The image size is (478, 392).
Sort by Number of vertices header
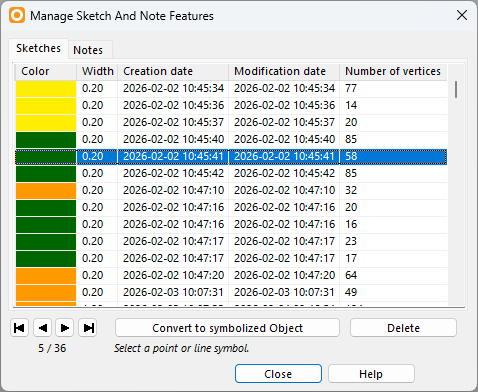click(x=393, y=71)
